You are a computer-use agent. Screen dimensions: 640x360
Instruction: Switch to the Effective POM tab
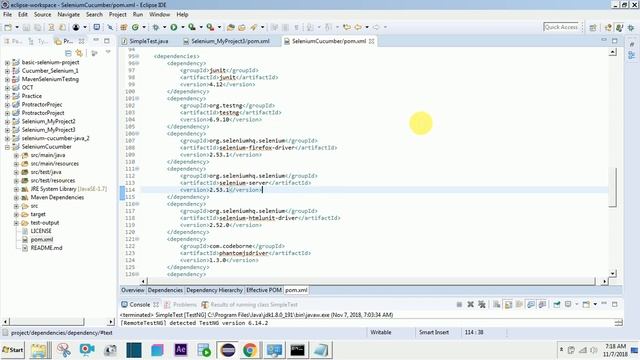pos(264,290)
